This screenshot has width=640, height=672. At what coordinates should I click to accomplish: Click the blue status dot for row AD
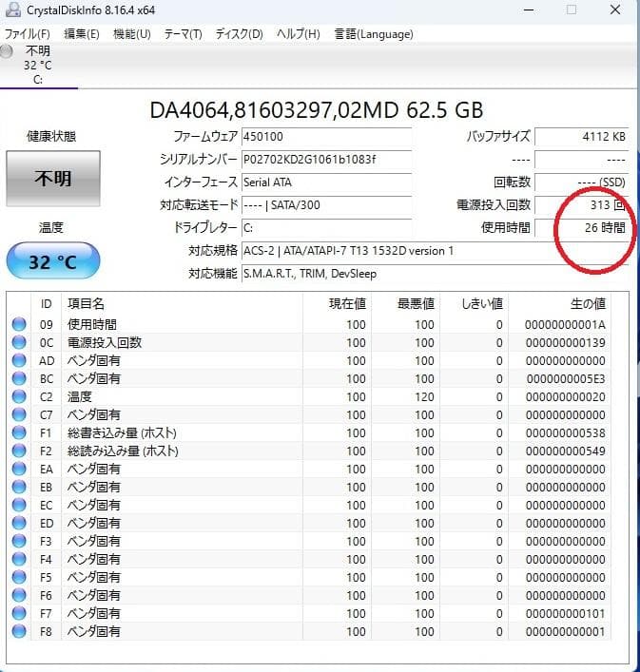pos(19,360)
